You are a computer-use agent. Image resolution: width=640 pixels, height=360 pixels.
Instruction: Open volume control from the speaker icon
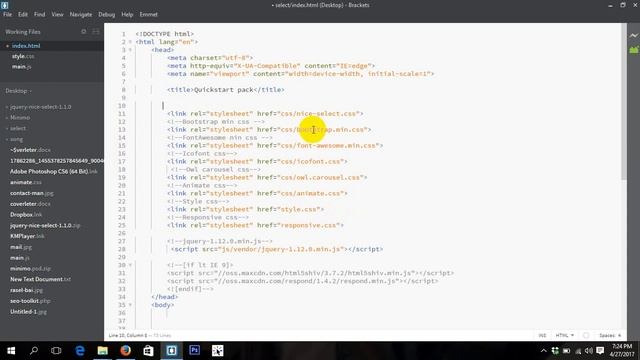coord(589,351)
